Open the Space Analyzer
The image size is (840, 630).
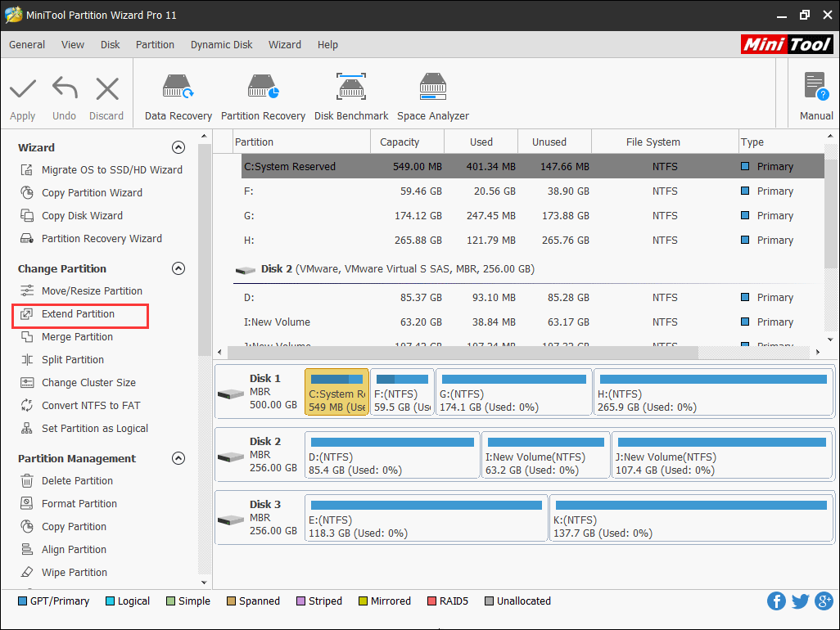(x=432, y=94)
